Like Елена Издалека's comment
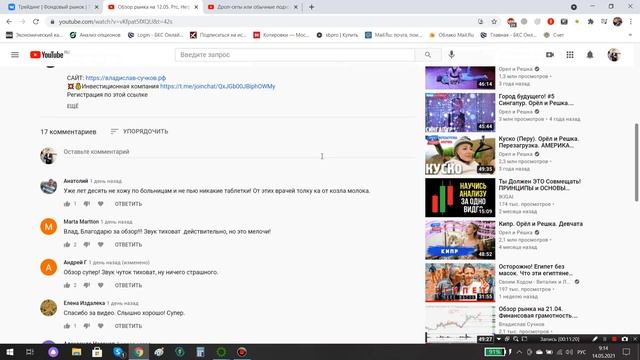 [x=67, y=326]
